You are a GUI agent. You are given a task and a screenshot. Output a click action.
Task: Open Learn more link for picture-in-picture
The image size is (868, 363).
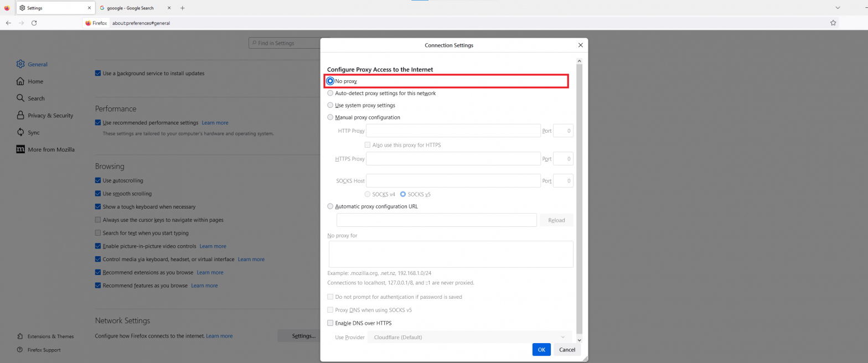[213, 246]
